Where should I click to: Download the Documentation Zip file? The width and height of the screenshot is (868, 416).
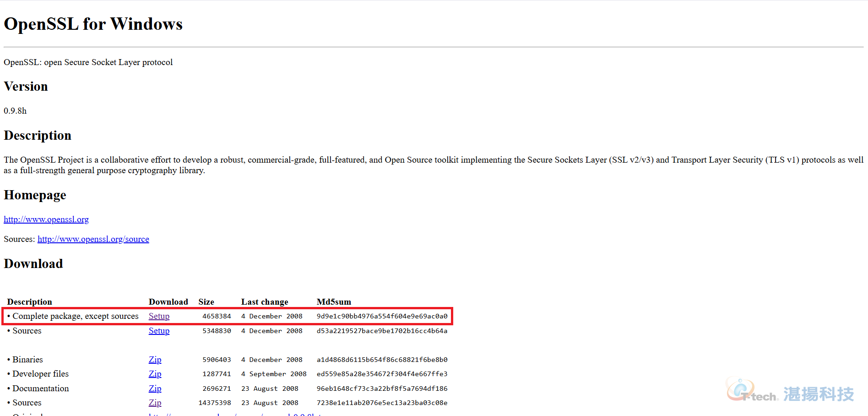click(155, 389)
